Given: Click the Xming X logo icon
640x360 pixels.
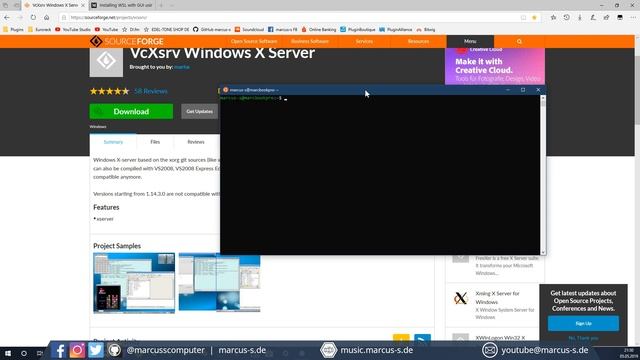Looking at the screenshot, I should click(x=460, y=298).
